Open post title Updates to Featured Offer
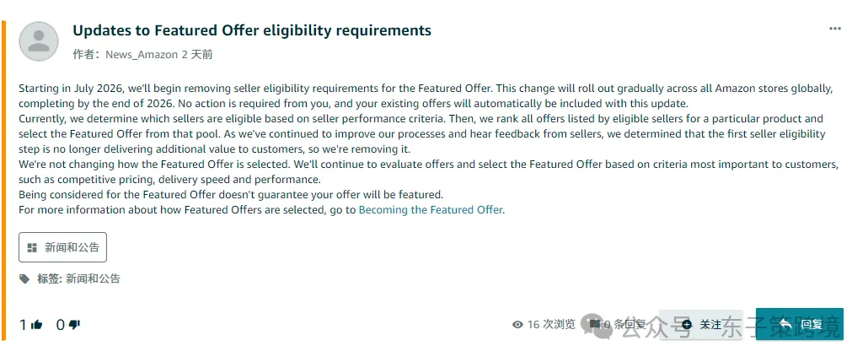868x362 pixels. (252, 30)
